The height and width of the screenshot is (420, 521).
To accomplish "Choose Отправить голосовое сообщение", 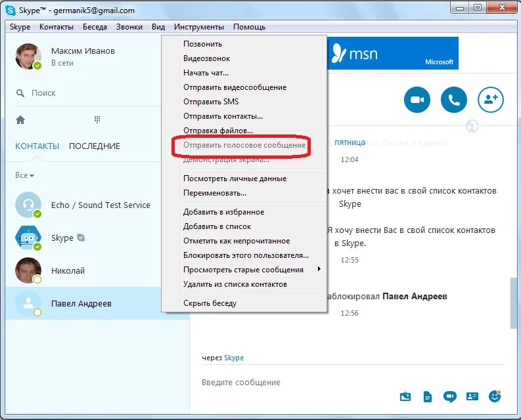I will click(x=244, y=145).
